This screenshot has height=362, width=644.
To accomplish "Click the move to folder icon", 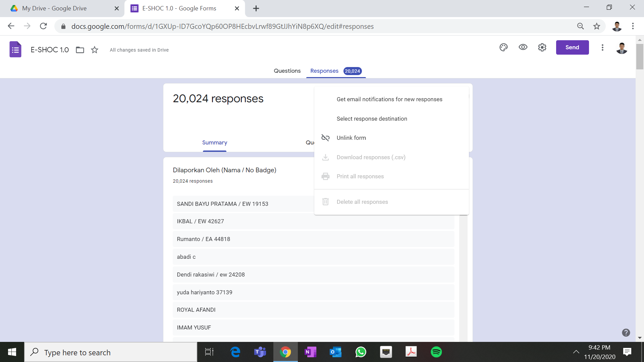I will [x=80, y=50].
